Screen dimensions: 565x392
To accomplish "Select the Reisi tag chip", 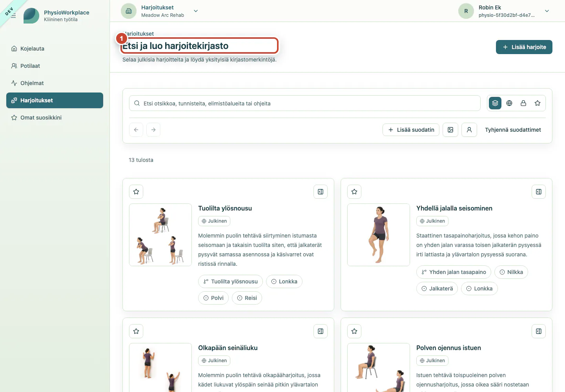I will (x=247, y=298).
